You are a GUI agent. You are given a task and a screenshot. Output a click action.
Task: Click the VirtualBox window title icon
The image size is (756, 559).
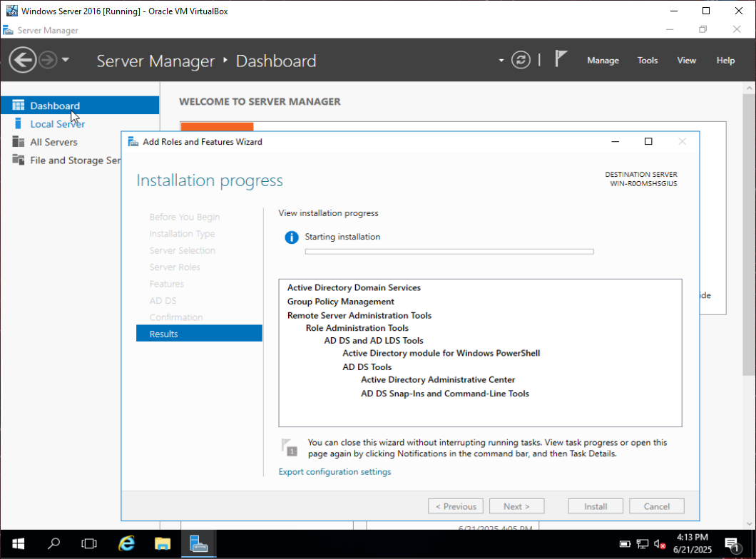[x=12, y=11]
